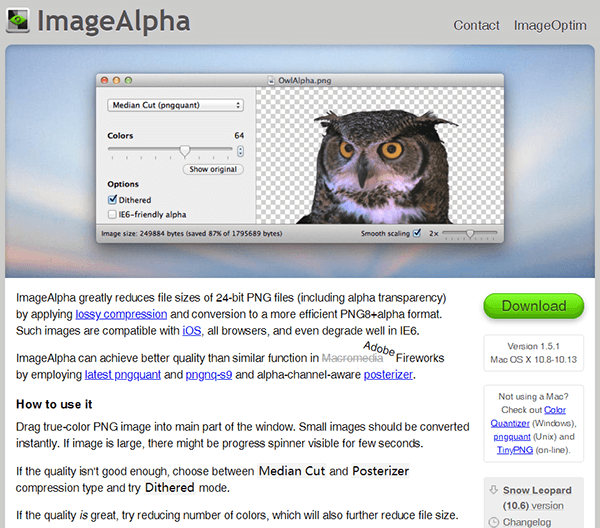Click the green zoom window button

coord(128,80)
